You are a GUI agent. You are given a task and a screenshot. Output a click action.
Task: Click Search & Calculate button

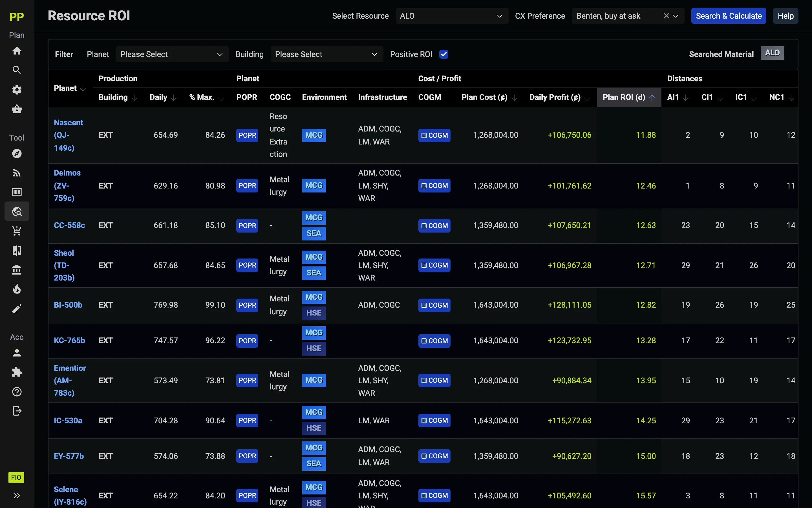click(729, 16)
